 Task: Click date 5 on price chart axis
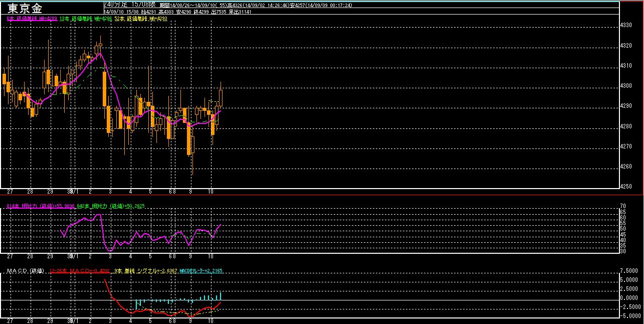click(150, 192)
